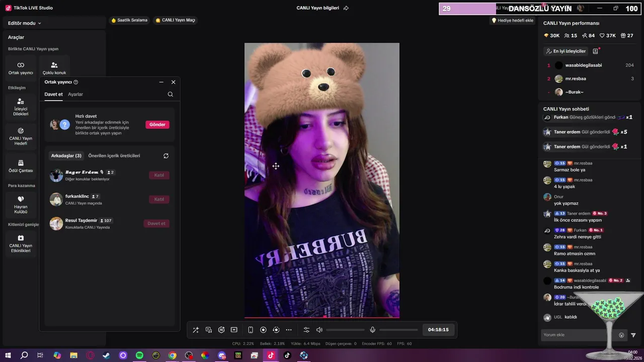This screenshot has width=644, height=362.
Task: Open the AI tool in bottom toolbar
Action: pos(221,330)
